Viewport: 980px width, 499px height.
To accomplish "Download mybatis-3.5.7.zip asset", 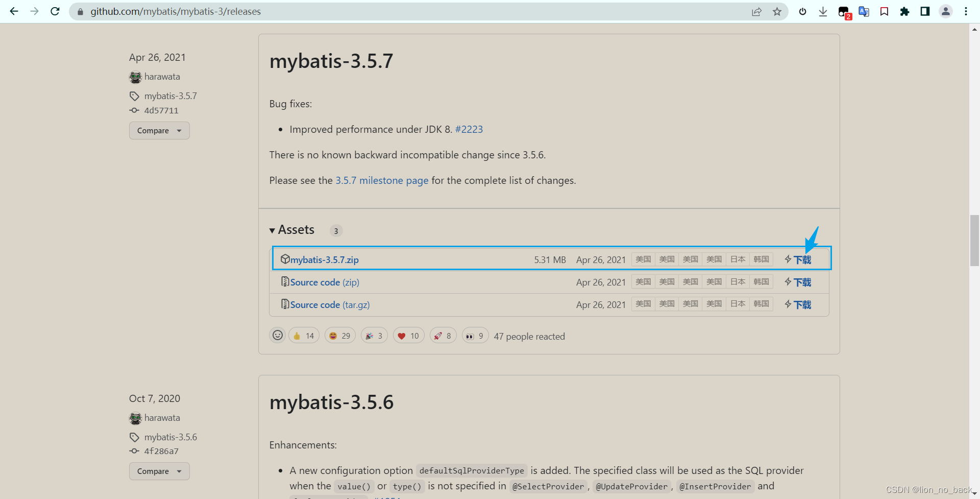I will point(325,259).
